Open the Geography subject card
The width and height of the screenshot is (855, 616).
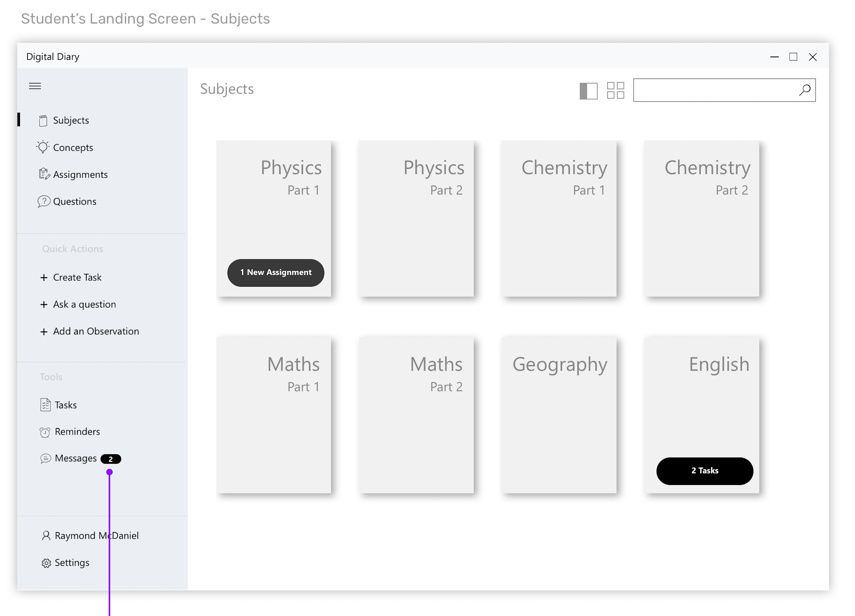(x=559, y=416)
